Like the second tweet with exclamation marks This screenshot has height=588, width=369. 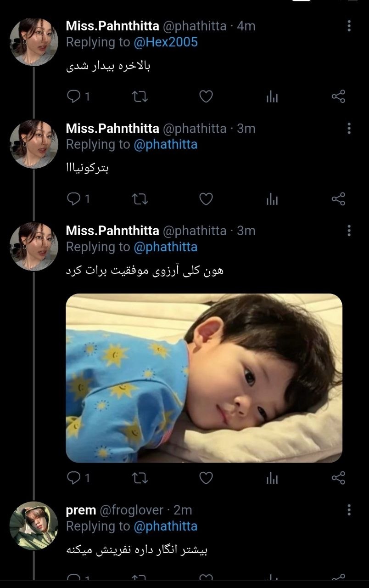point(206,199)
